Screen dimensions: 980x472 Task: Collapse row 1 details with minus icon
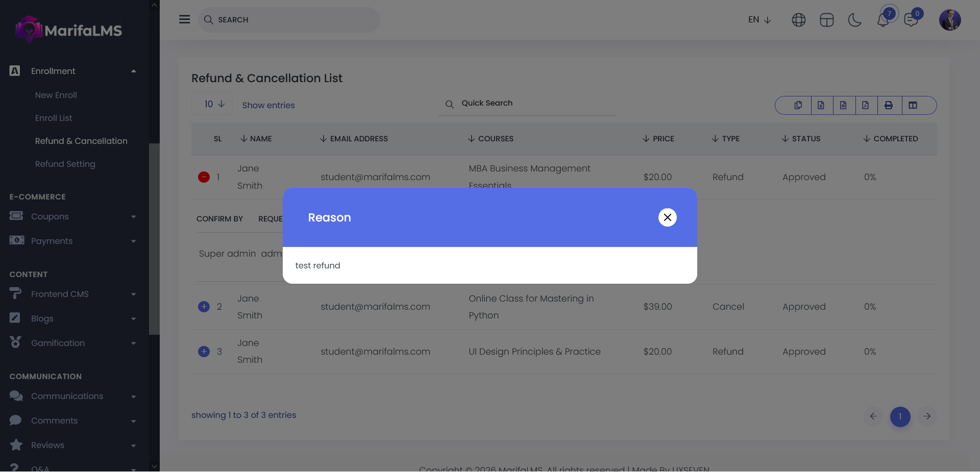204,177
